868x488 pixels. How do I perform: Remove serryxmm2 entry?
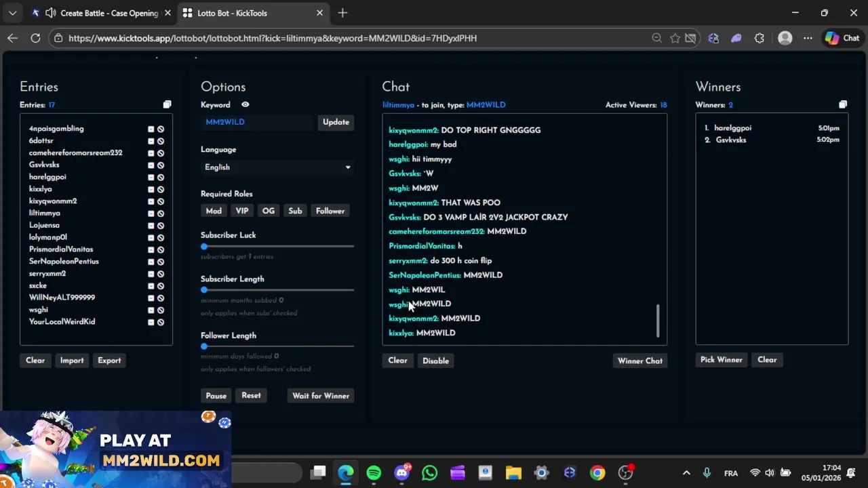point(151,274)
